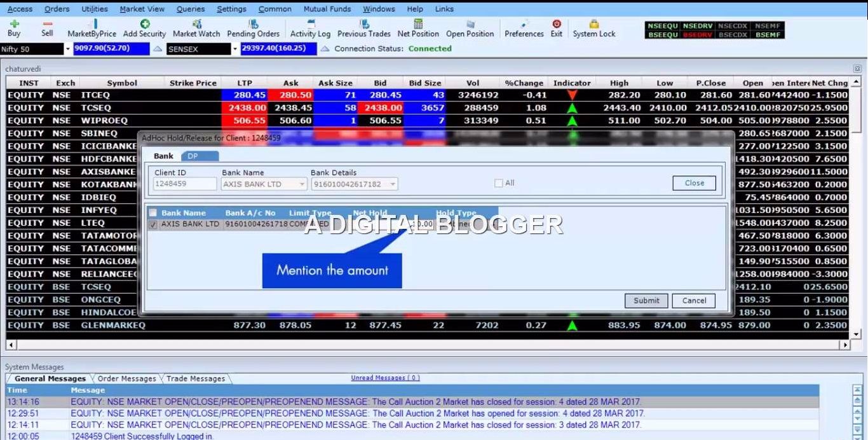Screen dimensions: 868x440
Task: Click the Cancel button in dialog
Action: 694,301
